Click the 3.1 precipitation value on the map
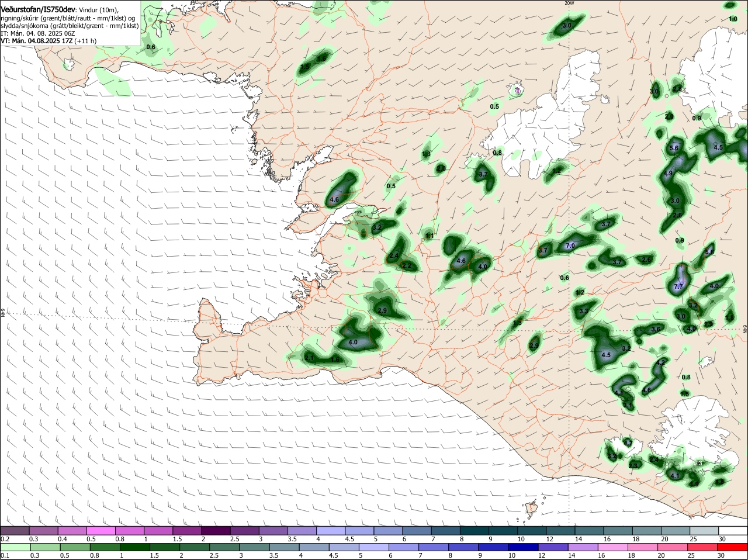 tap(628, 405)
